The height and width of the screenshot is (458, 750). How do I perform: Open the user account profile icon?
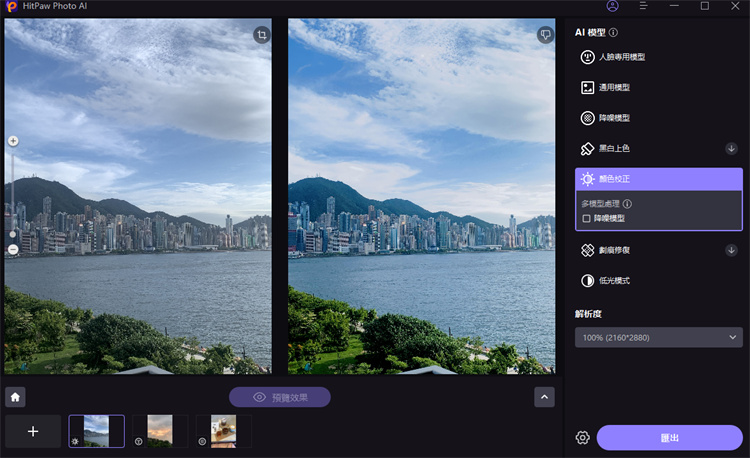(x=612, y=6)
